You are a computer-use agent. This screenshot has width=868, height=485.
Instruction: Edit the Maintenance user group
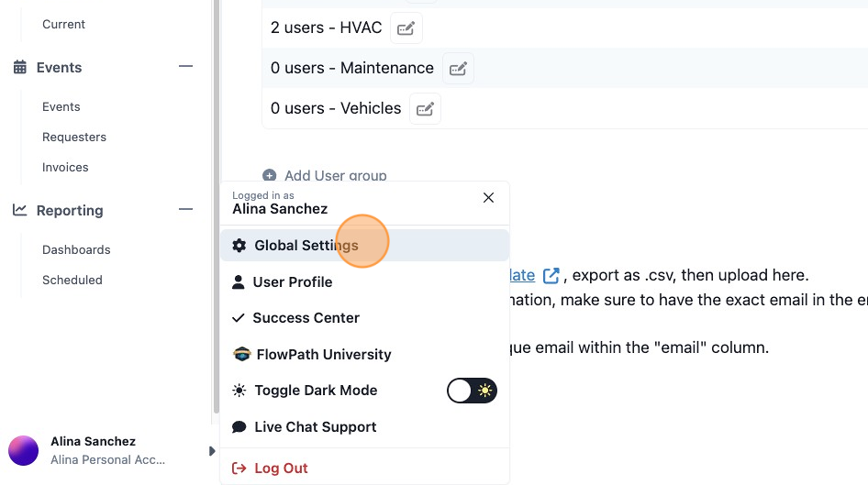click(458, 69)
